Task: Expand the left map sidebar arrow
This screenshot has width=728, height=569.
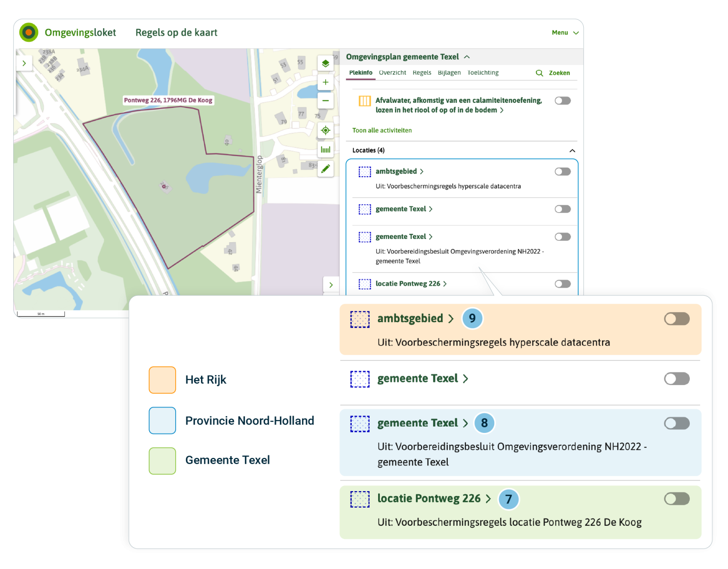Action: pyautogui.click(x=25, y=63)
